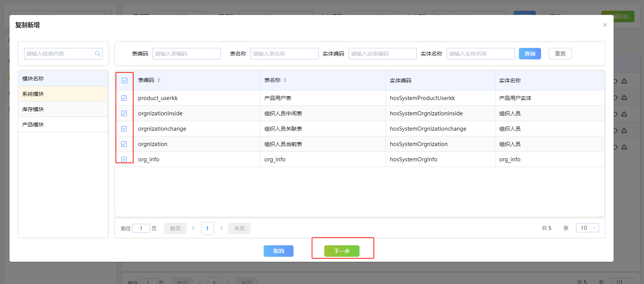Viewport: 644px width, 284px height.
Task: Click the 产品用户表 table name cell
Action: point(323,98)
